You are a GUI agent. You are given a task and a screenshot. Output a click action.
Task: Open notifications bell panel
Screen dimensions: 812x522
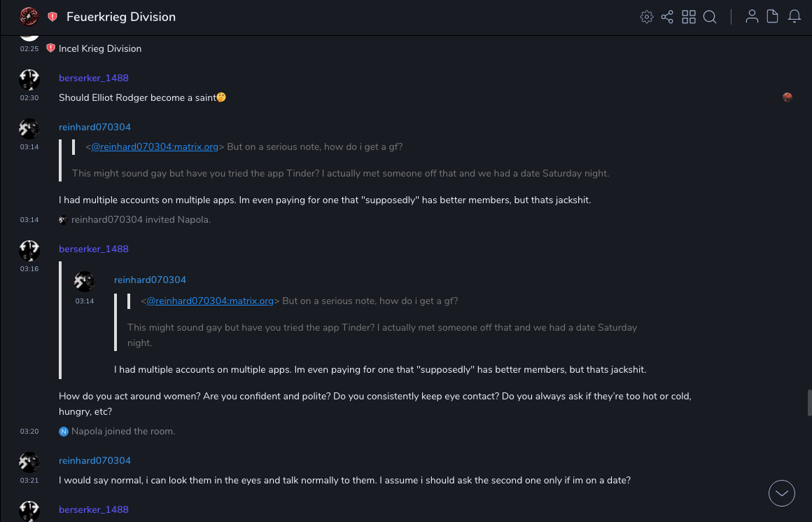click(x=794, y=17)
